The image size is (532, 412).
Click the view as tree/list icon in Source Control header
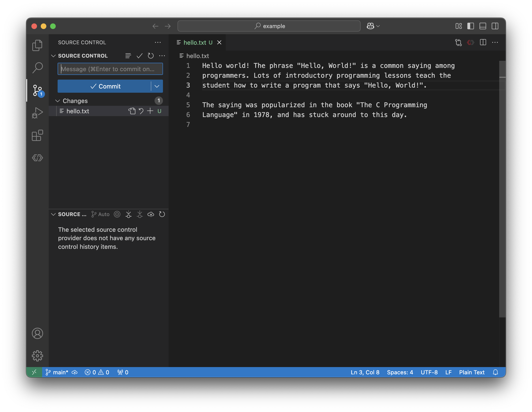[128, 56]
